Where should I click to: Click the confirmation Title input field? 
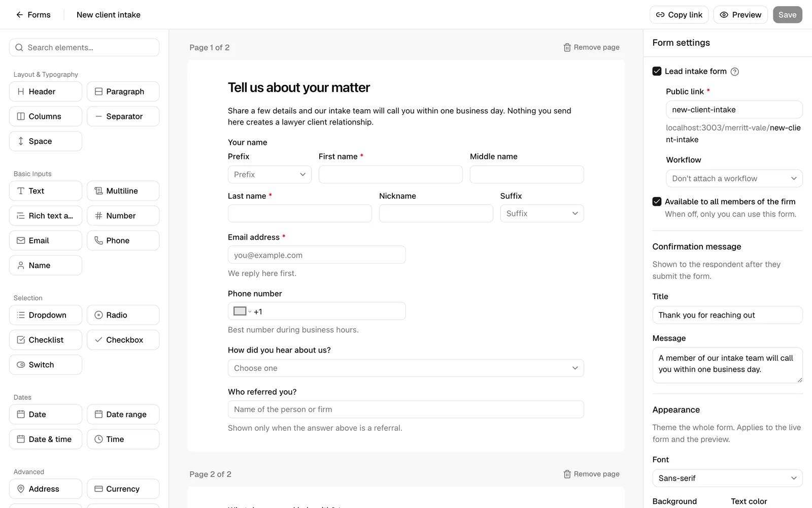tap(727, 315)
